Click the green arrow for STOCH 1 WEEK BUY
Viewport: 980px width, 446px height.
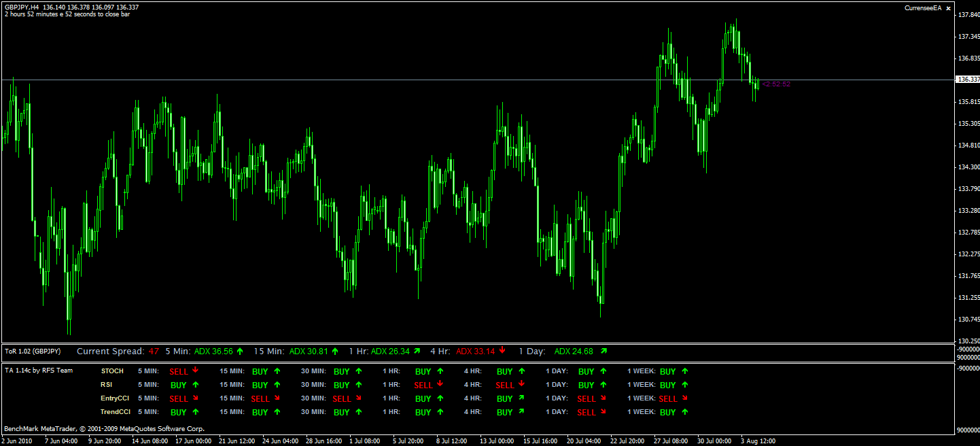click(x=684, y=371)
